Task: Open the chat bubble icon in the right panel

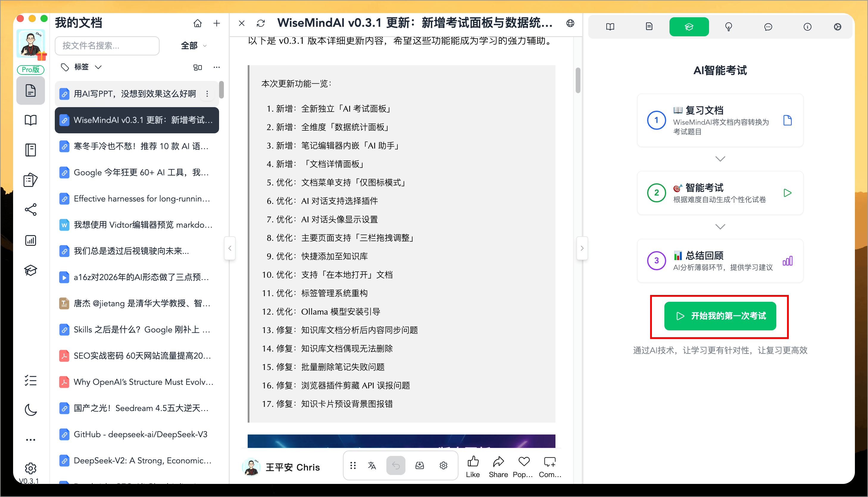Action: click(x=768, y=26)
